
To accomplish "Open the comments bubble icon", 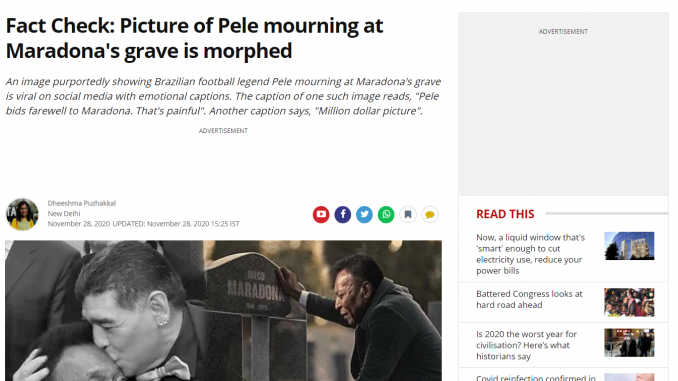I will [430, 215].
